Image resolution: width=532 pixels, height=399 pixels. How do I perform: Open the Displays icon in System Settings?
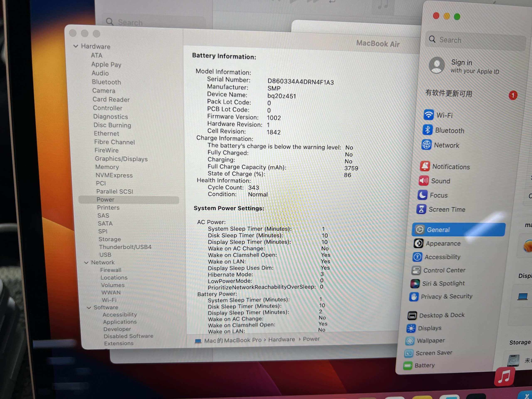(x=411, y=328)
